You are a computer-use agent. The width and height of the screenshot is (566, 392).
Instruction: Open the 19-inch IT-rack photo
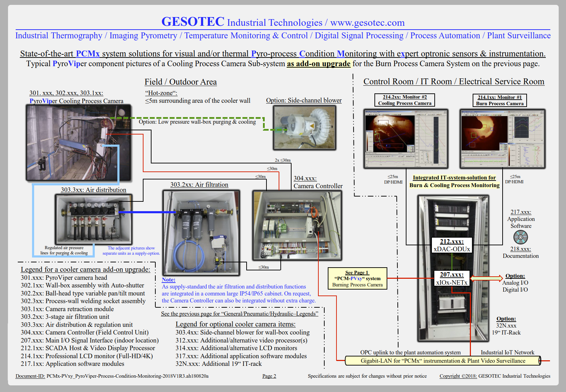pos(453,268)
